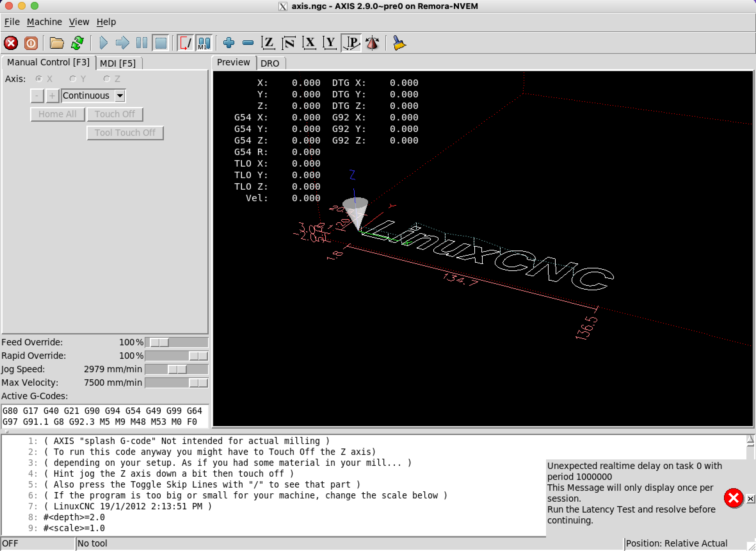Toggle rotate and drag mode icon
The image size is (756, 551).
[372, 43]
